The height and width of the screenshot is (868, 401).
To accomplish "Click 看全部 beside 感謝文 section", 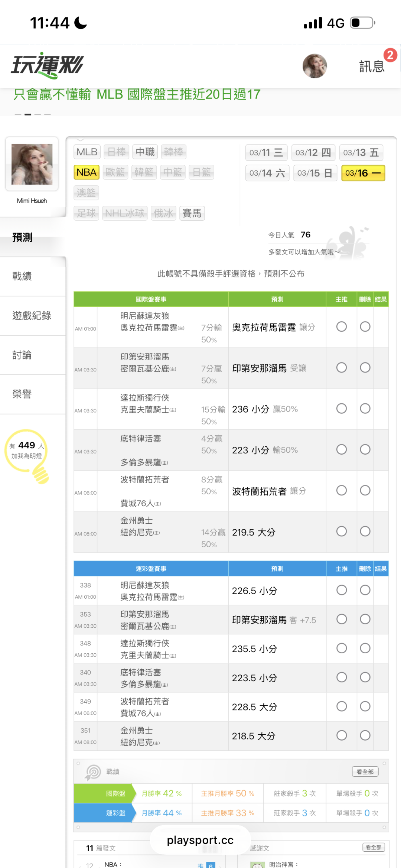I will coord(374,847).
